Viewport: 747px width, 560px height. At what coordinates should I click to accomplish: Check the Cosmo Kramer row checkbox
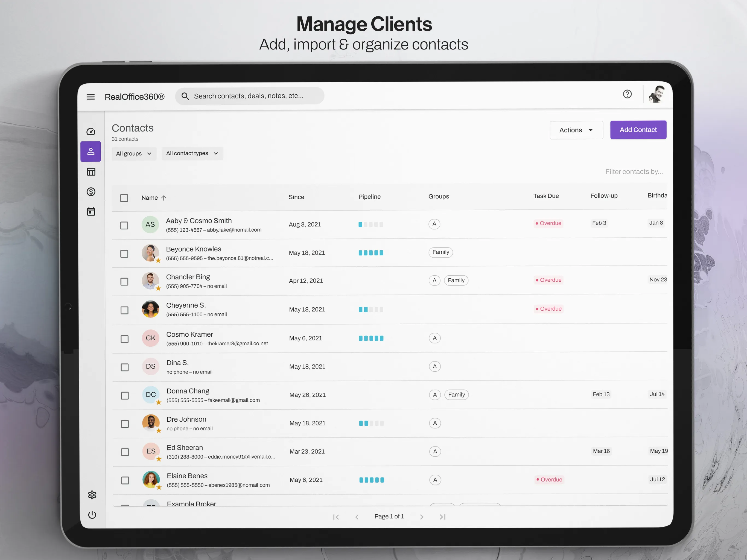pos(125,339)
